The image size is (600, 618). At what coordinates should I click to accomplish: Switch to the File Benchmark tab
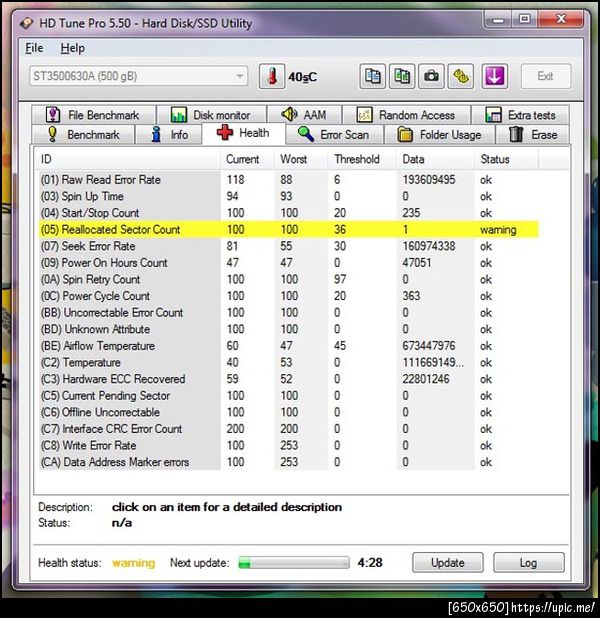93,115
